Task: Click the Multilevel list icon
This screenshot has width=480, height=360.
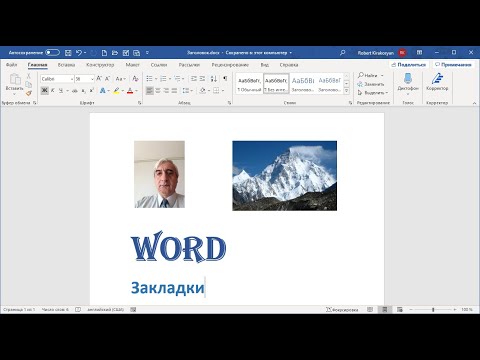Action: pos(177,79)
